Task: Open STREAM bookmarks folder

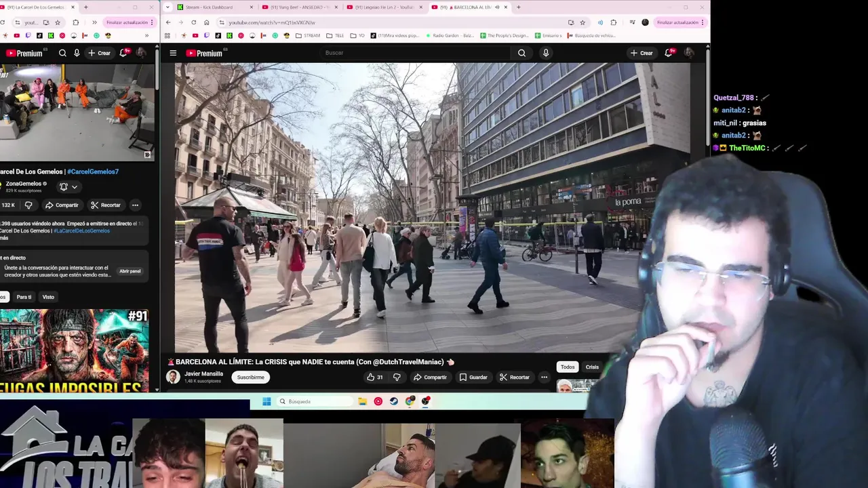Action: (308, 35)
